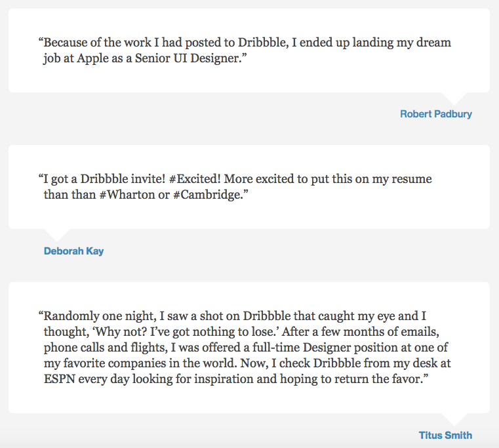Click the opening quote mark before "Randomly"
Viewport: 499px width, 448px height.
pos(41,316)
